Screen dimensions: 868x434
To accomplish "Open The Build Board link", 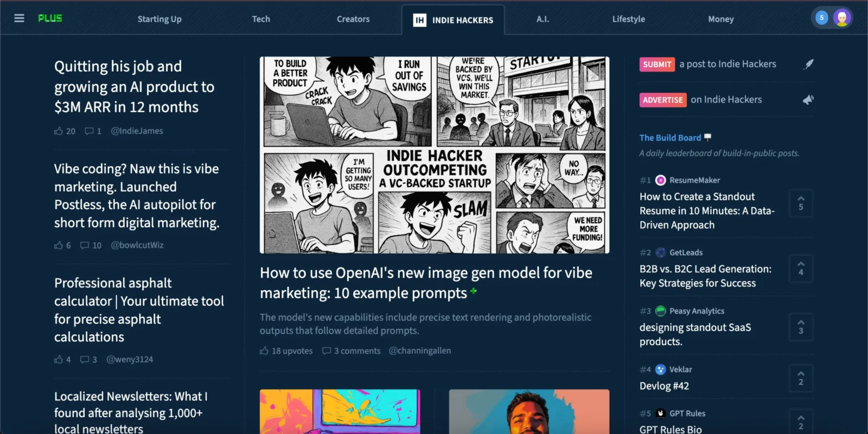I will tap(670, 138).
